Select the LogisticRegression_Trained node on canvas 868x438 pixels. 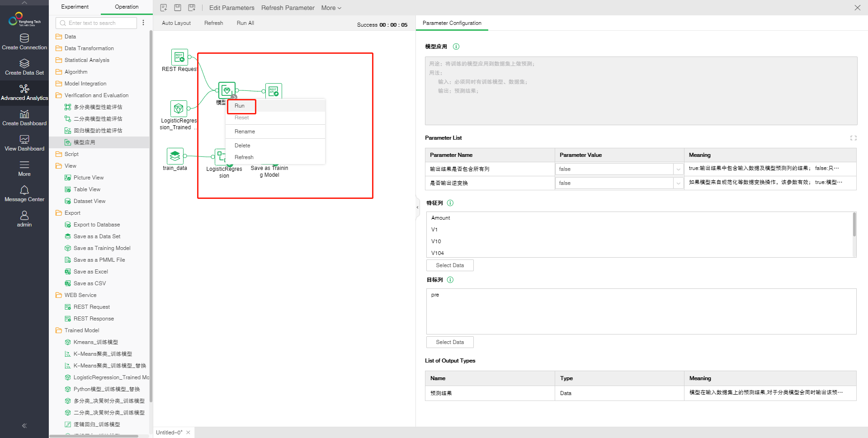tap(179, 108)
